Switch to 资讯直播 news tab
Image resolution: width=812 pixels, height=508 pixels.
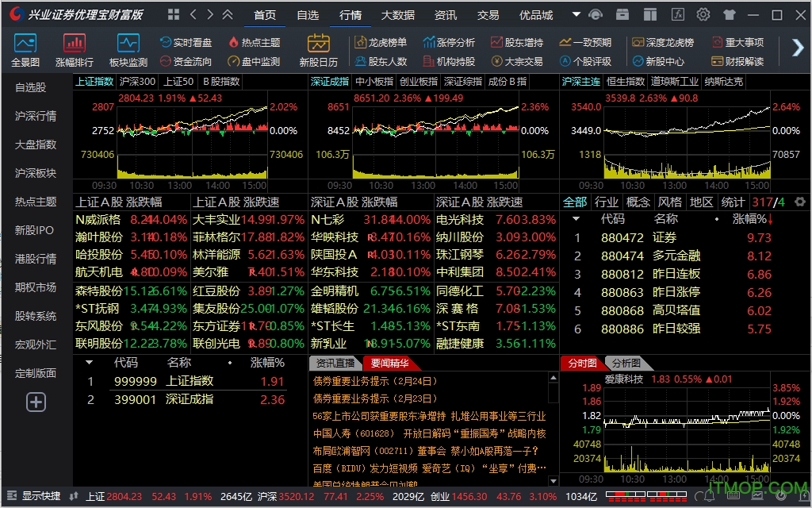click(335, 364)
